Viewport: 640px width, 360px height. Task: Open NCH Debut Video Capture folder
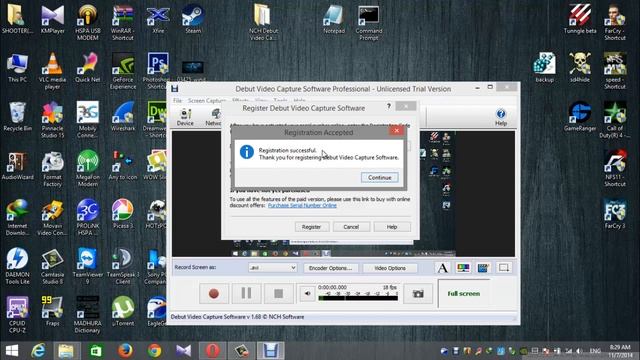263,23
